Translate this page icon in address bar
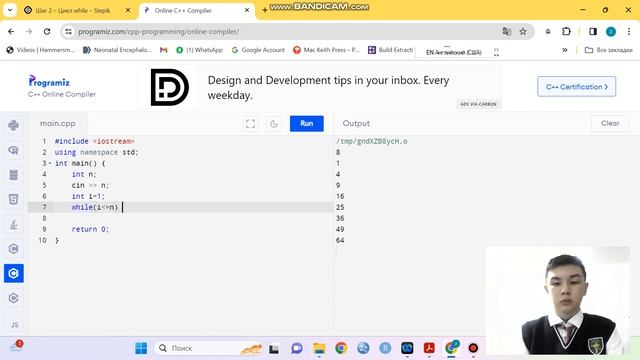This screenshot has height=360, width=640. coord(507,31)
